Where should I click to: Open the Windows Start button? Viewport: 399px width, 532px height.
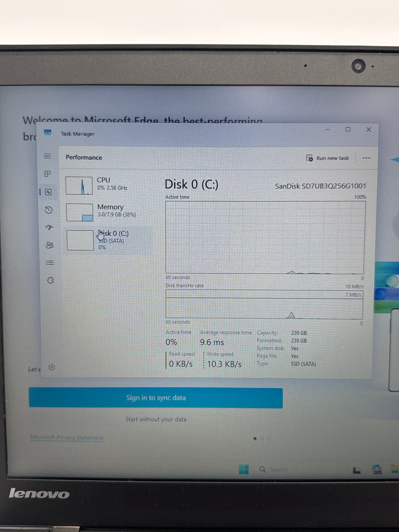click(x=243, y=469)
